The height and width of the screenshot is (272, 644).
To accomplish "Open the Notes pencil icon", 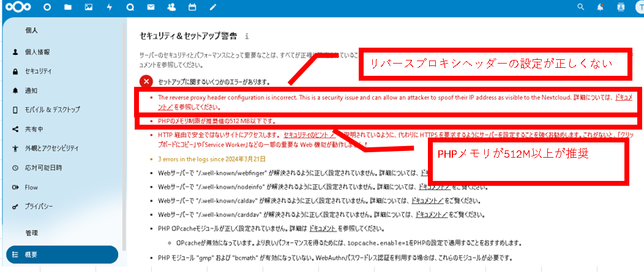I will (x=213, y=8).
